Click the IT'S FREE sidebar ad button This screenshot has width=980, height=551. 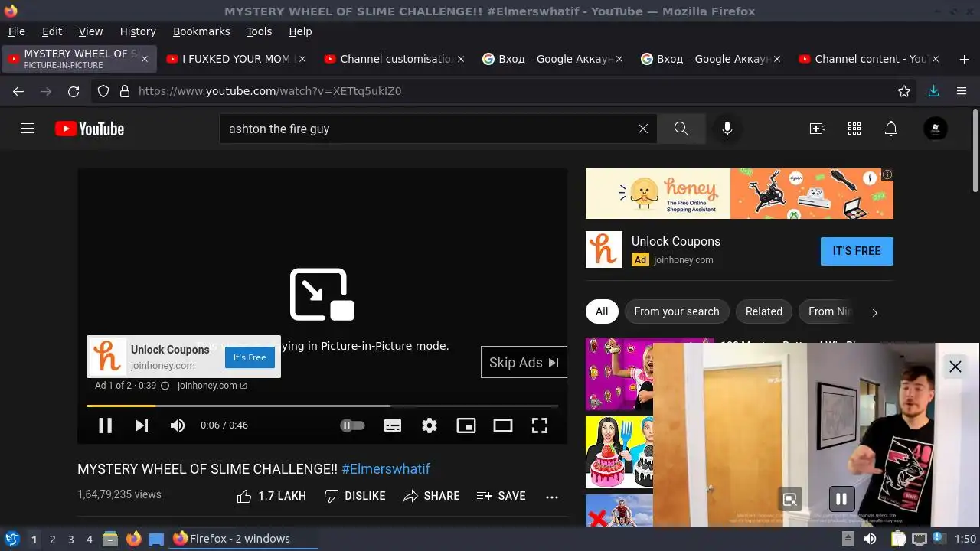click(857, 251)
